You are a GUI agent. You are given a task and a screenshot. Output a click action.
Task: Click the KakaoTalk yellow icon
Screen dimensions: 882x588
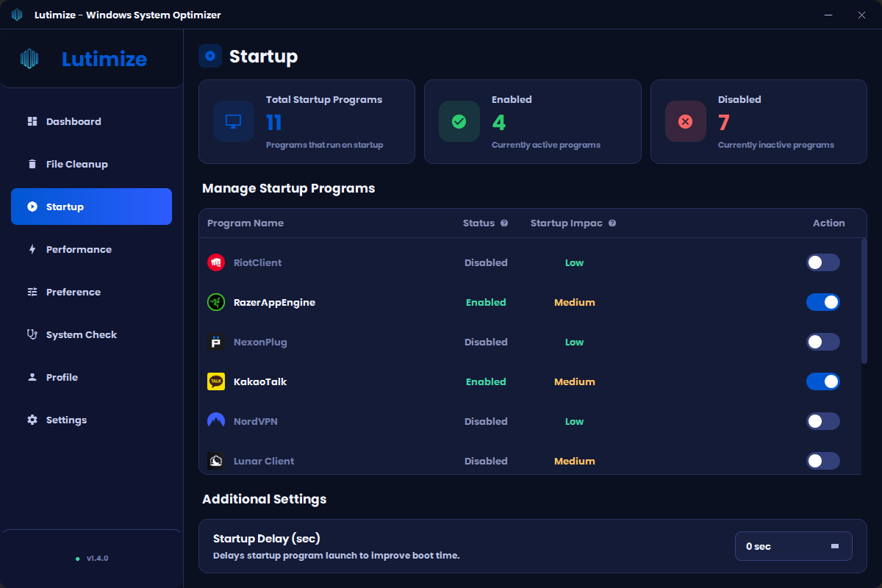(x=216, y=381)
